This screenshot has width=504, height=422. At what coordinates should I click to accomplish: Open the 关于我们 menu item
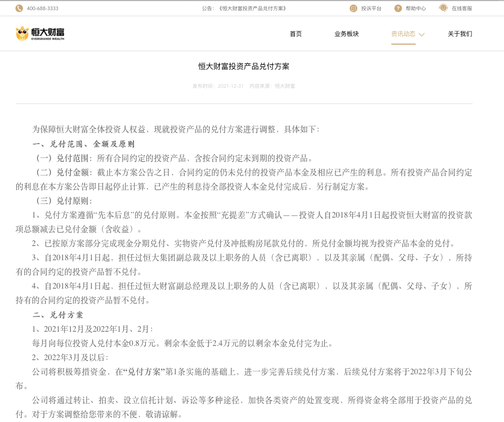[460, 34]
